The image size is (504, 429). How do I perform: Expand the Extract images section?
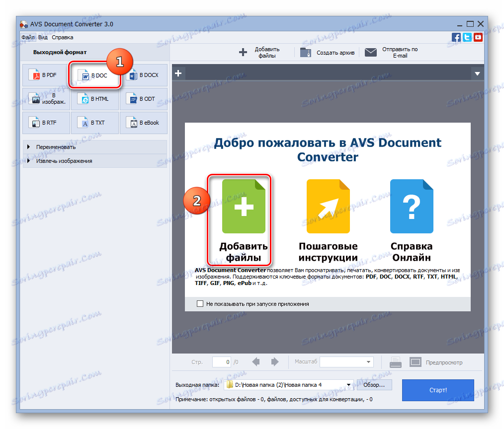[95, 161]
